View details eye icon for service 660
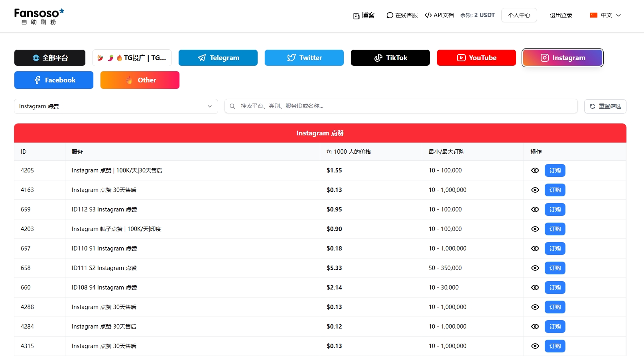Screen dimensions: 644x356 click(535, 288)
